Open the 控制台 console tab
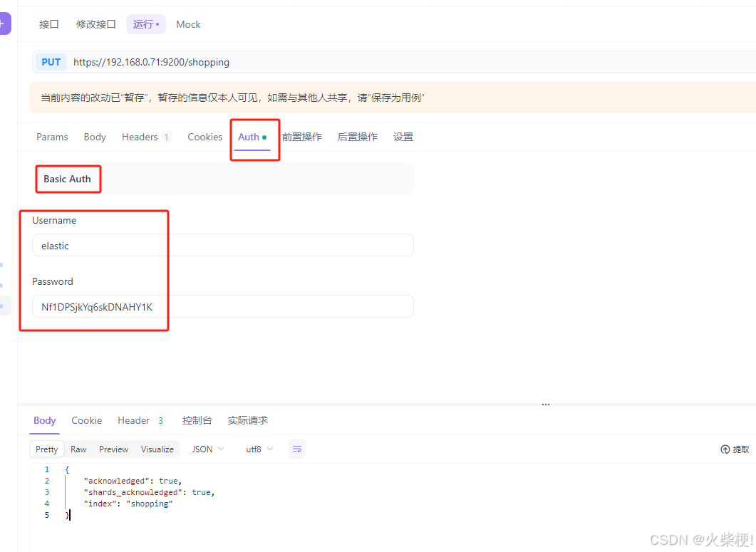 pos(197,420)
